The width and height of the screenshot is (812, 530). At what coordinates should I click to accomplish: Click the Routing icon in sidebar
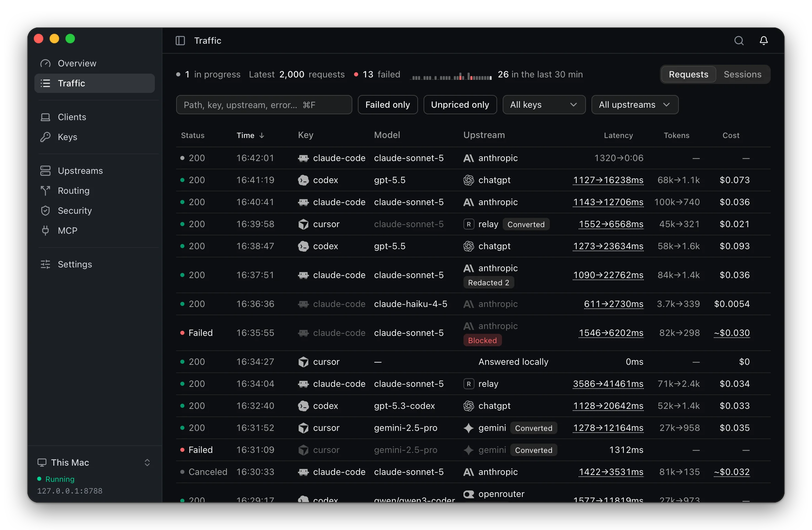coord(45,191)
